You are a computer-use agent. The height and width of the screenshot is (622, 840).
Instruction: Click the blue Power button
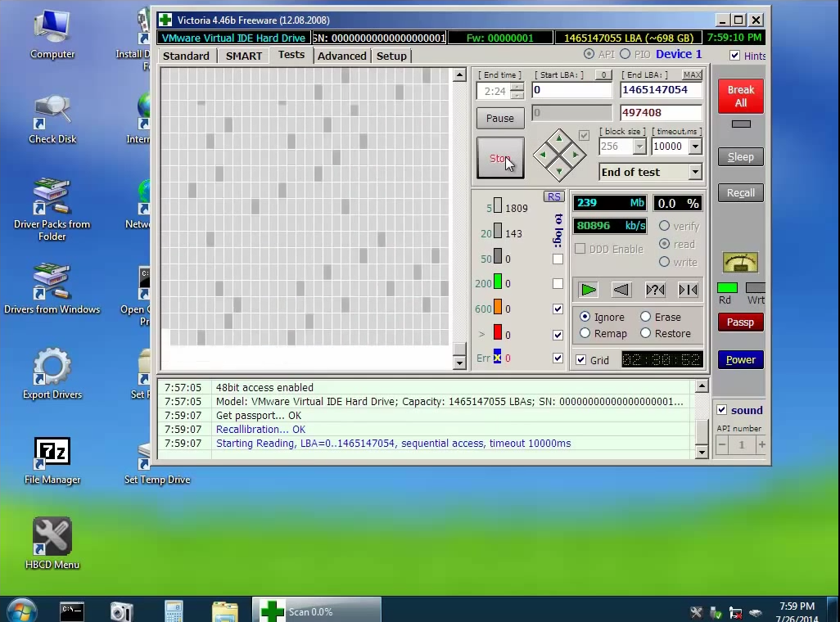pyautogui.click(x=740, y=359)
